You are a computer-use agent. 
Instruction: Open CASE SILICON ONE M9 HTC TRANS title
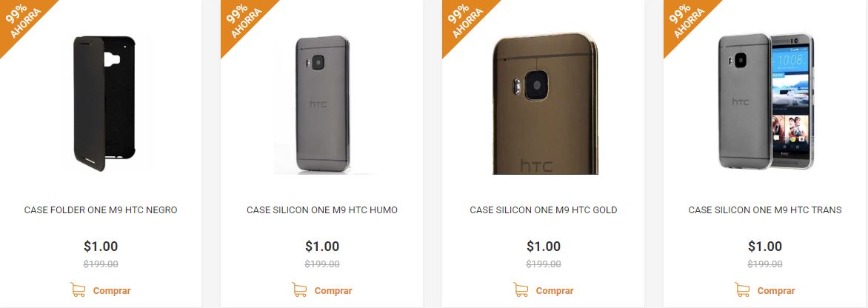point(765,210)
